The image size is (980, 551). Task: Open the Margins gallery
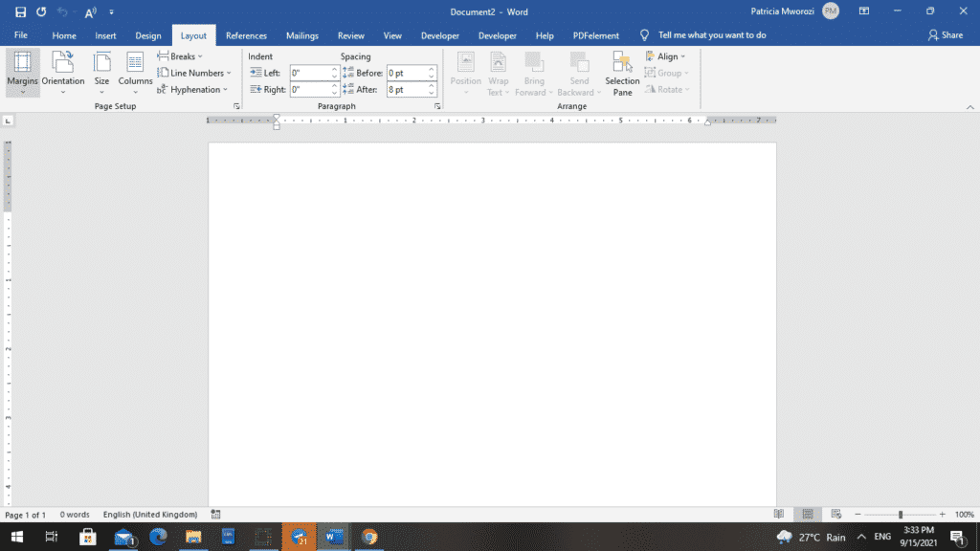click(x=22, y=73)
